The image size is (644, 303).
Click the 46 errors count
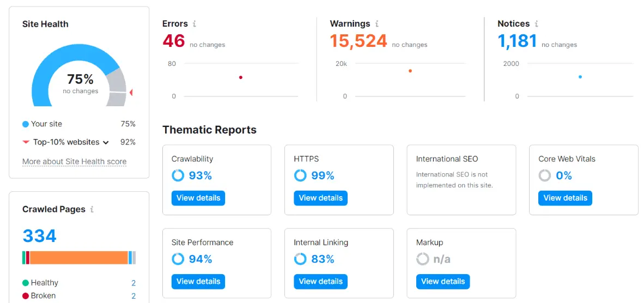click(174, 41)
